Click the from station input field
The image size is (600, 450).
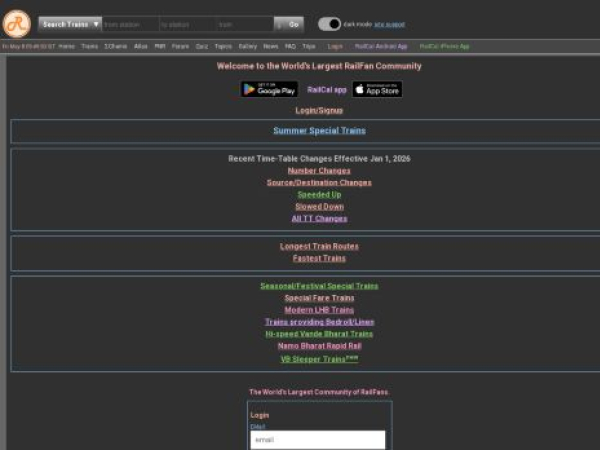[x=130, y=24]
